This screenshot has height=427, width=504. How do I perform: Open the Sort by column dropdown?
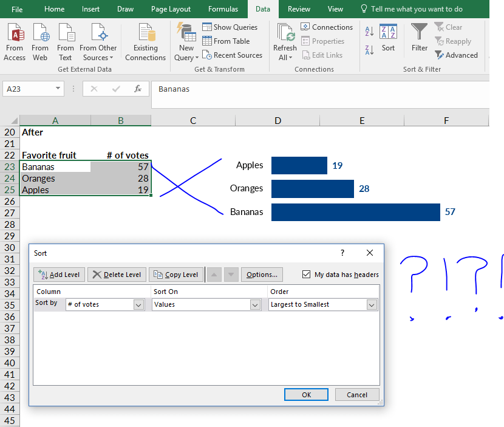coord(138,304)
